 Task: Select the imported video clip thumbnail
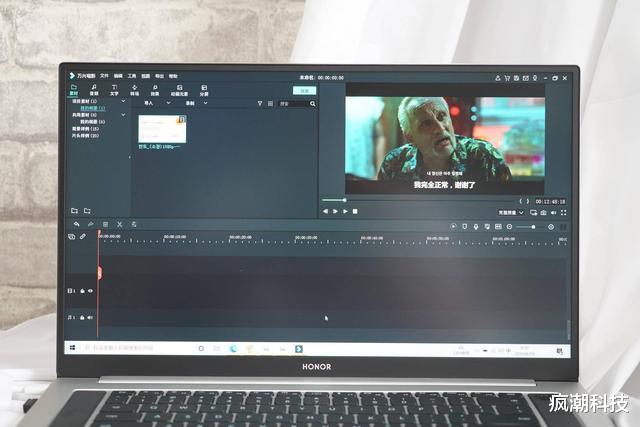point(162,129)
